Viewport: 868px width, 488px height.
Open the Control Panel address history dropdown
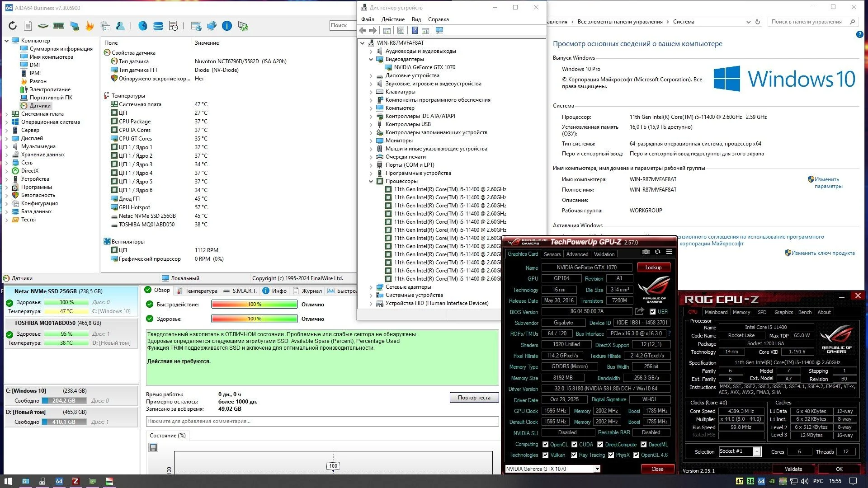(748, 22)
